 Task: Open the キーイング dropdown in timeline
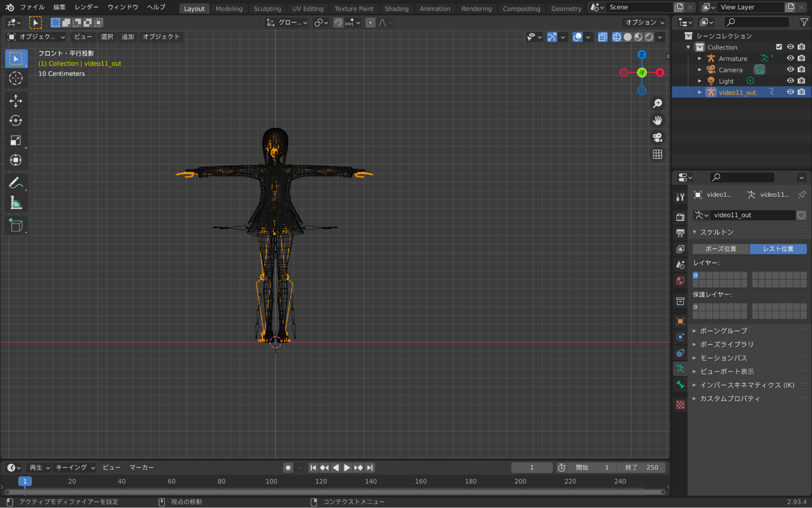coord(75,468)
